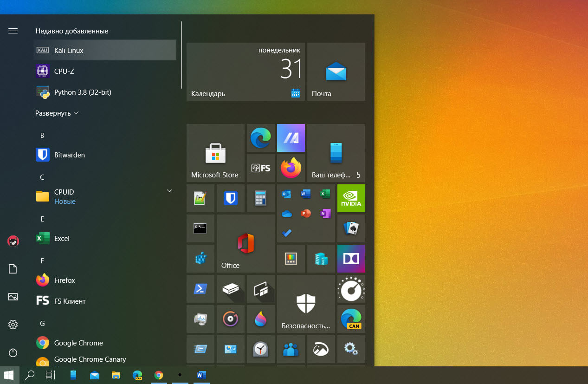Open the Microsoft Edge tile

pyautogui.click(x=261, y=138)
